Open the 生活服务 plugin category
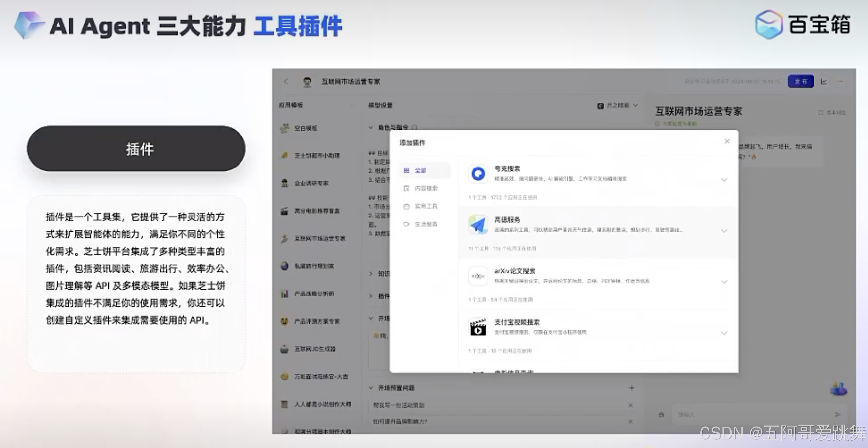The width and height of the screenshot is (868, 448). (x=426, y=224)
